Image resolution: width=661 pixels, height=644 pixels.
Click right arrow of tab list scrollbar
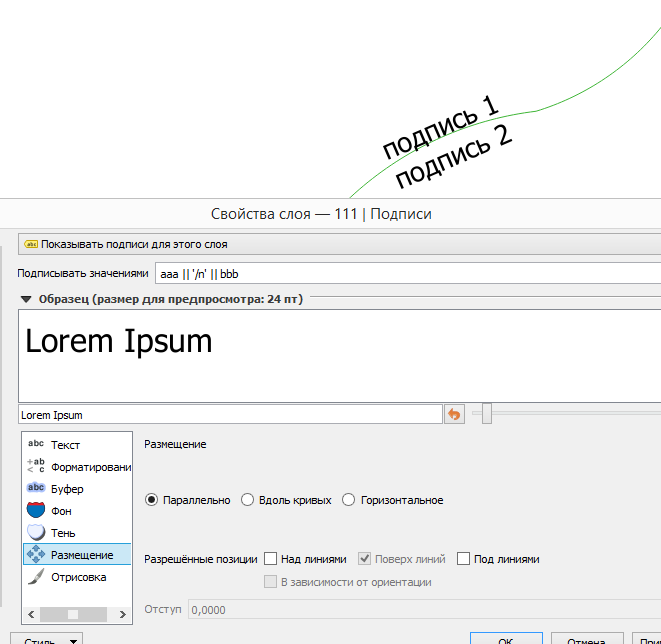pos(122,614)
